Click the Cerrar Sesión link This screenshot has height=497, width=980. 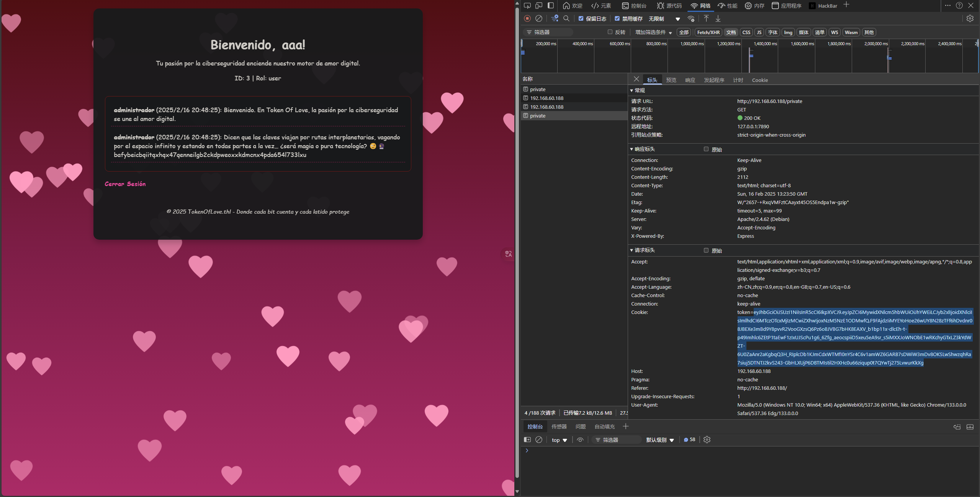coord(125,184)
